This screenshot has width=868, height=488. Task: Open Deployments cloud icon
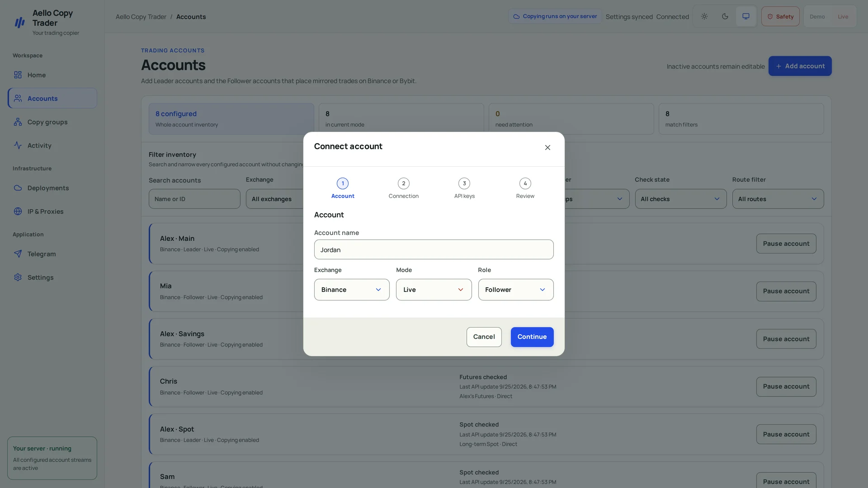18,188
